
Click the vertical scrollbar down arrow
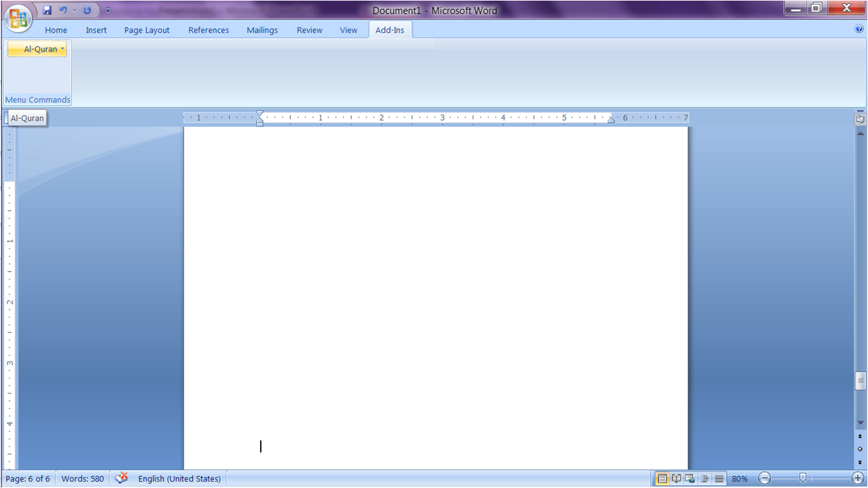pyautogui.click(x=860, y=422)
